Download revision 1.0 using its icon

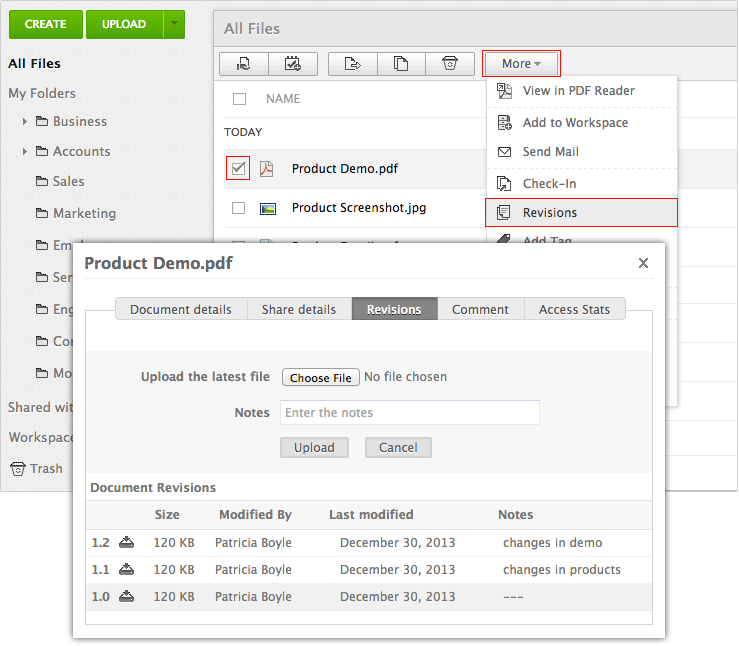pyautogui.click(x=126, y=597)
